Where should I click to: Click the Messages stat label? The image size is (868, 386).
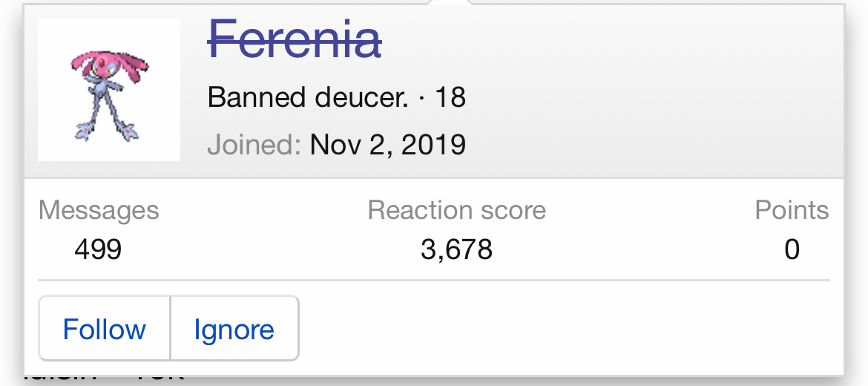[99, 211]
